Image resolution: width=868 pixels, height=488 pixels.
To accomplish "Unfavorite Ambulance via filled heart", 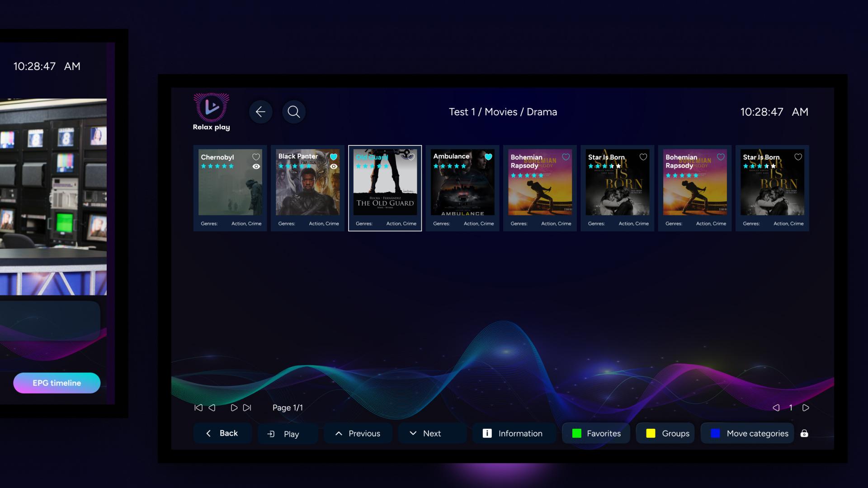I will (x=488, y=157).
